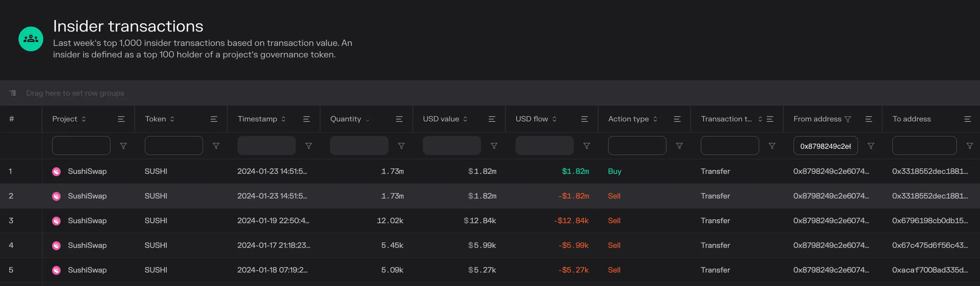Click the -$5.27k USD flow cell

pyautogui.click(x=573, y=270)
